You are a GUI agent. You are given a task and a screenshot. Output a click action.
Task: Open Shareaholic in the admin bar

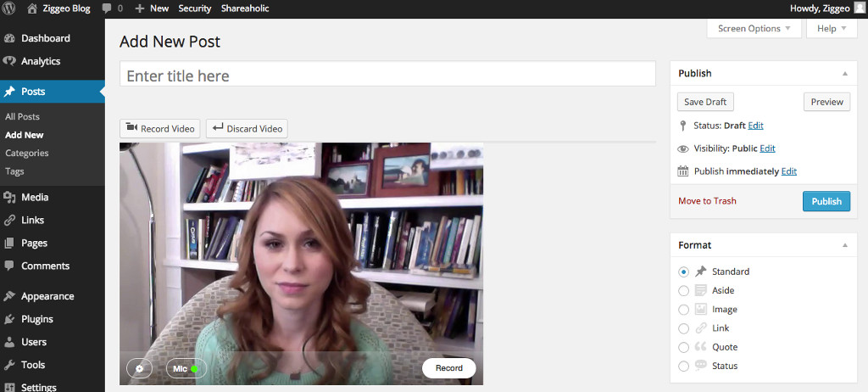point(245,8)
